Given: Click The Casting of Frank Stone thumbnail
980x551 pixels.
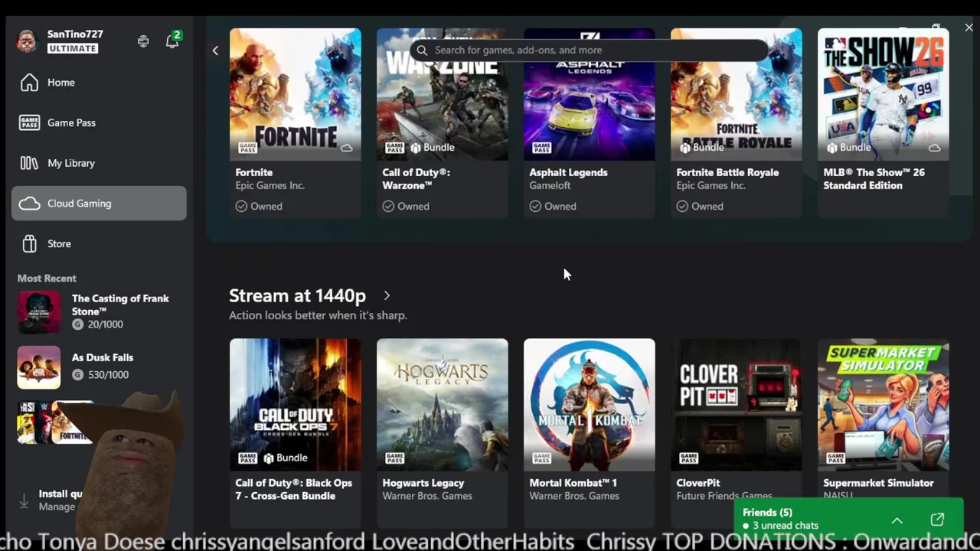Looking at the screenshot, I should click(x=38, y=312).
